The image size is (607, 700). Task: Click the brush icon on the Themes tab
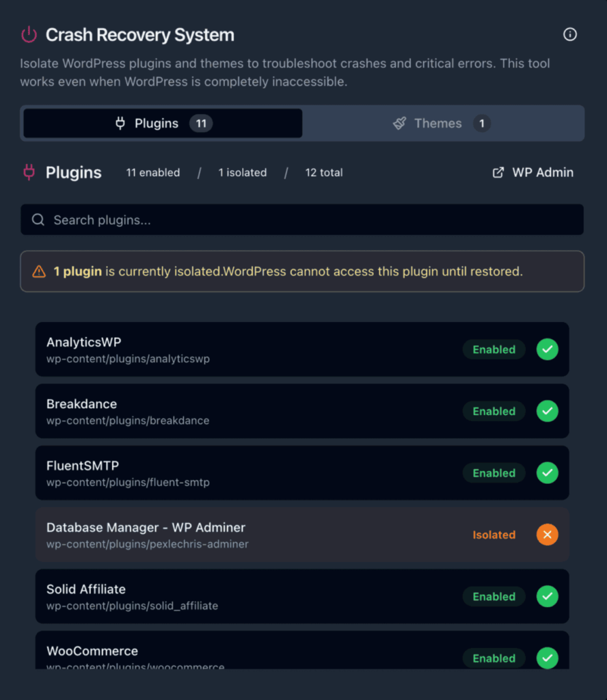point(399,123)
